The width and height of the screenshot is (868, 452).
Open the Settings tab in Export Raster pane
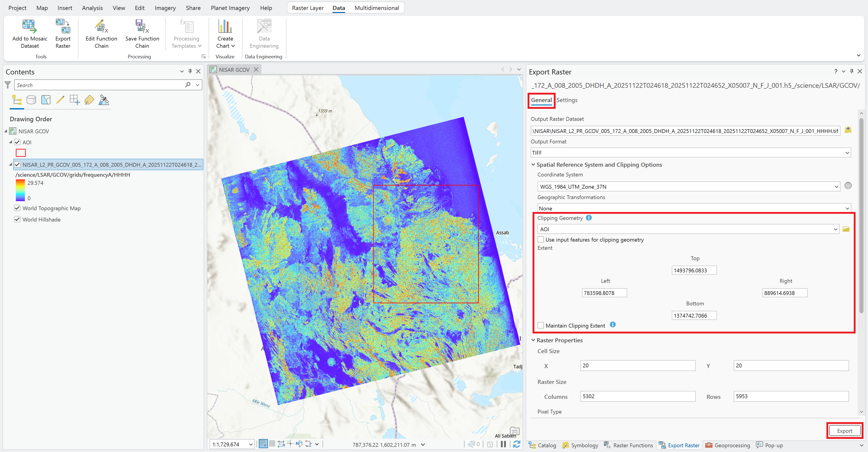coord(567,100)
